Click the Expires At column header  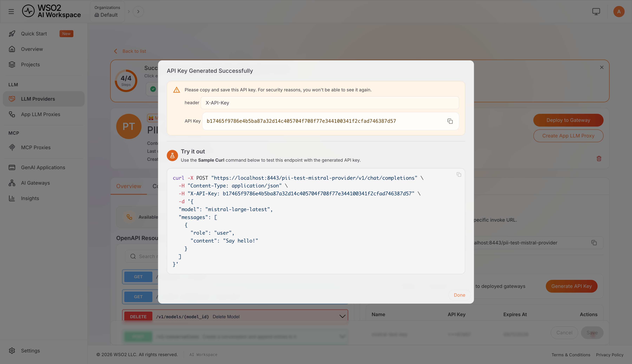pos(515,315)
